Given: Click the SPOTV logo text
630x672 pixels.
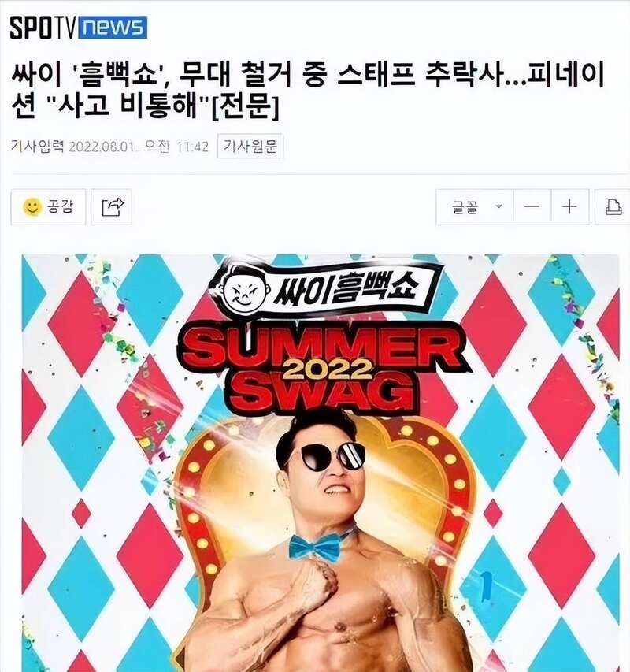Looking at the screenshot, I should [43, 28].
